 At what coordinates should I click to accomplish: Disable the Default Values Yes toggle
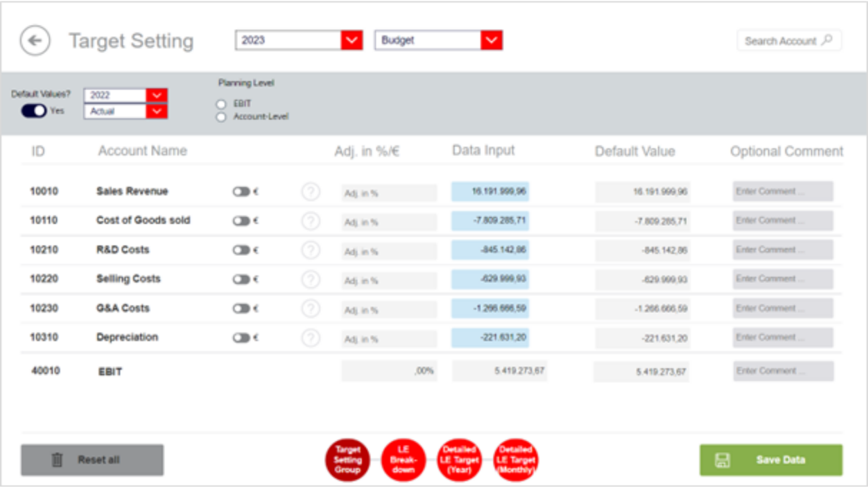(33, 111)
